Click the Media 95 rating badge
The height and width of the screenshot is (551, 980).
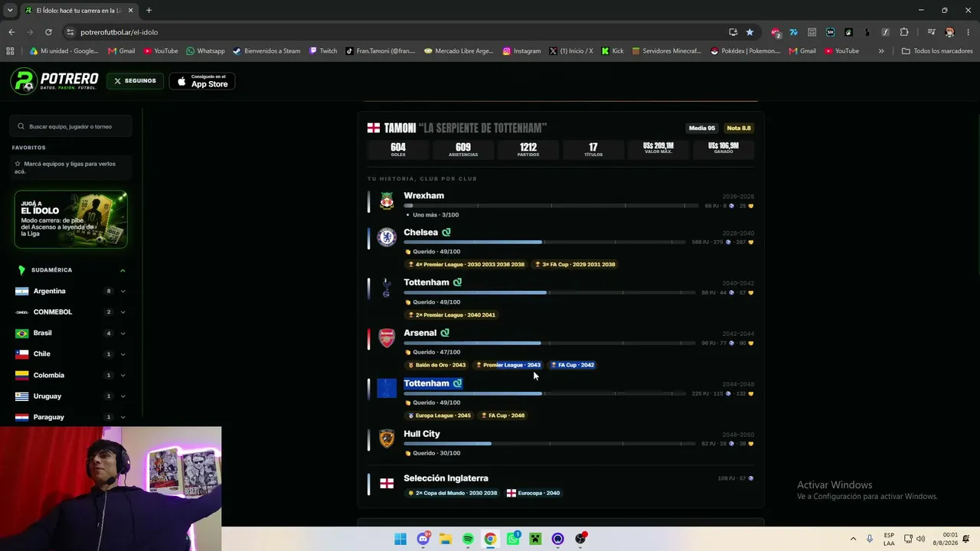(x=701, y=129)
